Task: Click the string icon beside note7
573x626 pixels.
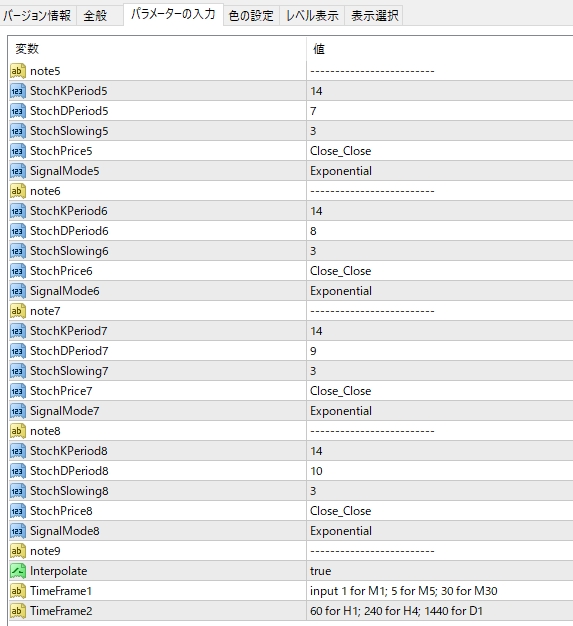Action: pyautogui.click(x=18, y=311)
